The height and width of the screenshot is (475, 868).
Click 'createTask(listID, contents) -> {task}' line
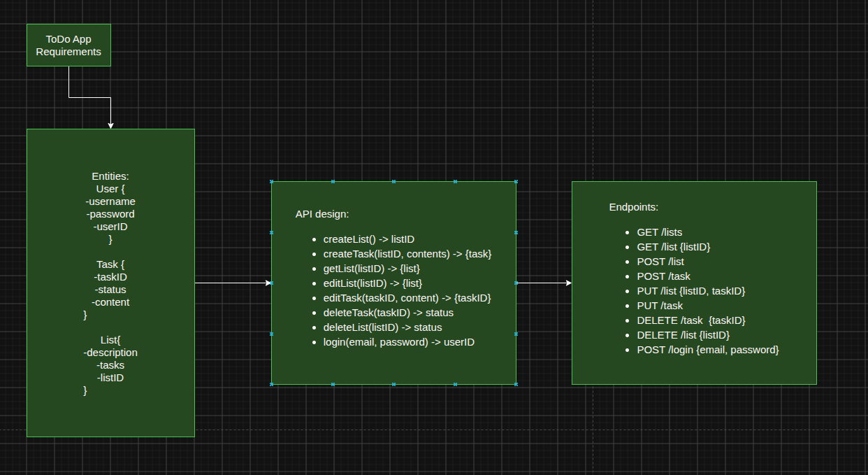coord(407,254)
